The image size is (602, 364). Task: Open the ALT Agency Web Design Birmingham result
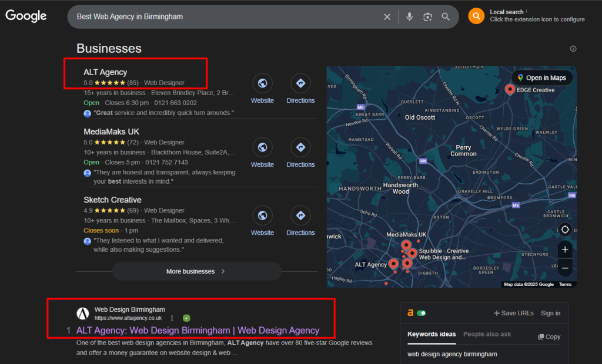click(198, 331)
